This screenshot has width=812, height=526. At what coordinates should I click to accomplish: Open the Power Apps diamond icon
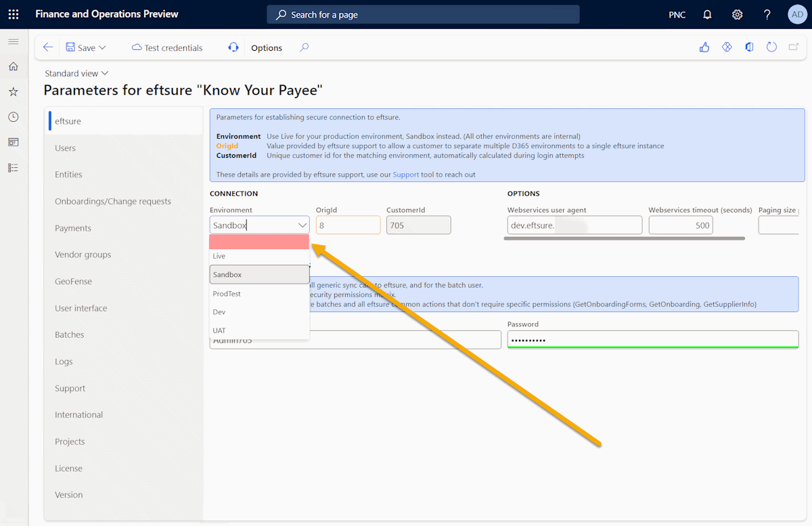727,47
